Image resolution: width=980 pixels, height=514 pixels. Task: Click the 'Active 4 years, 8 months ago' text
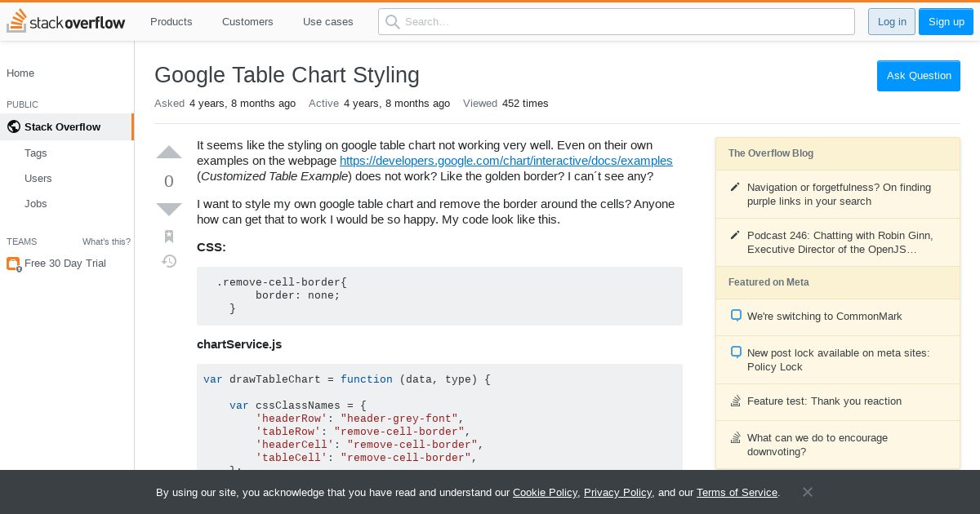[380, 104]
